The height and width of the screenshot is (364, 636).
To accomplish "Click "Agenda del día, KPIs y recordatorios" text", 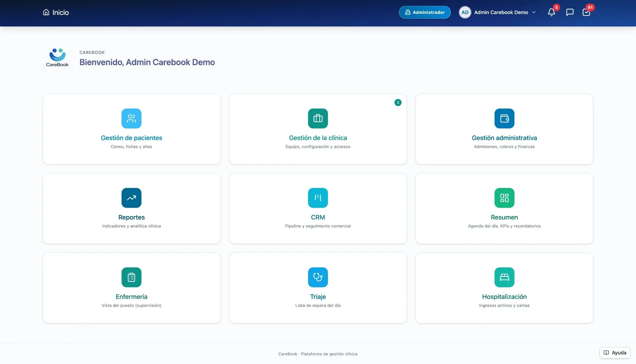I will pos(504,226).
